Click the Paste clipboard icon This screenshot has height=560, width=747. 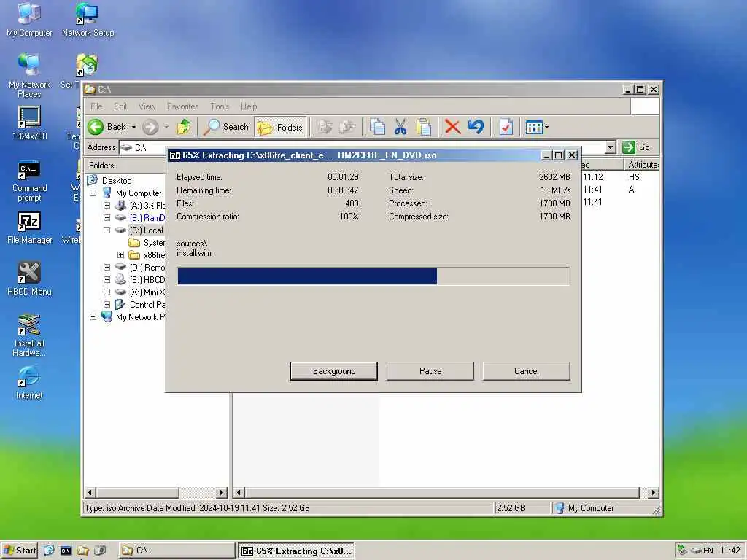(x=423, y=127)
